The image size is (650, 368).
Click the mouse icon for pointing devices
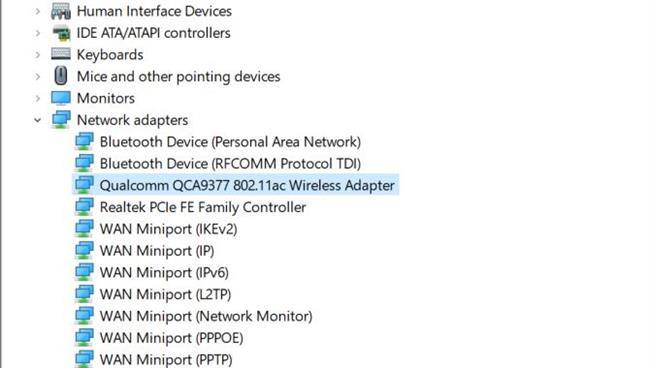[61, 76]
